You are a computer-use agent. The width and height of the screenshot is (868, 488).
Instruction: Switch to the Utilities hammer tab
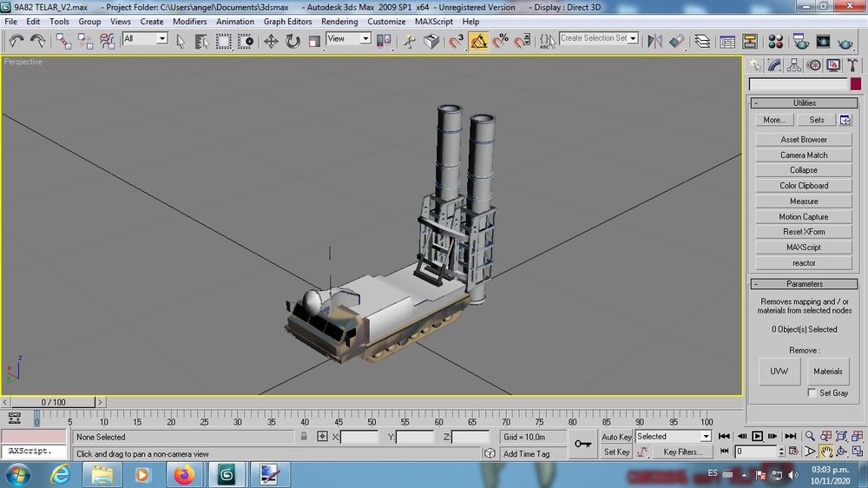(x=852, y=65)
